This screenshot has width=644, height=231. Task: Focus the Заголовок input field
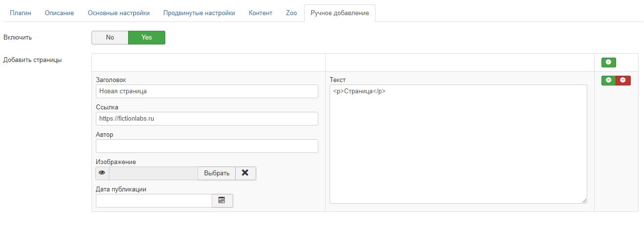[x=207, y=91]
